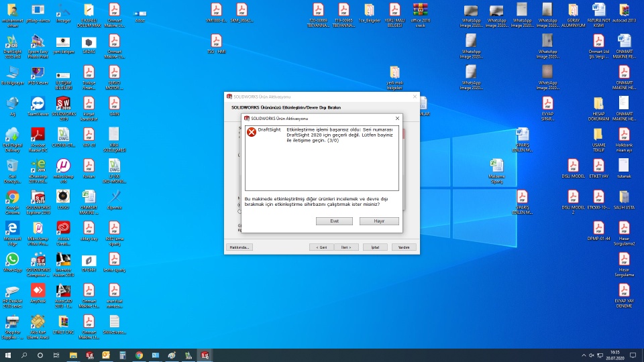Click the Yardım button in activation wizard
Viewport: 644px width, 362px height.
tap(404, 247)
